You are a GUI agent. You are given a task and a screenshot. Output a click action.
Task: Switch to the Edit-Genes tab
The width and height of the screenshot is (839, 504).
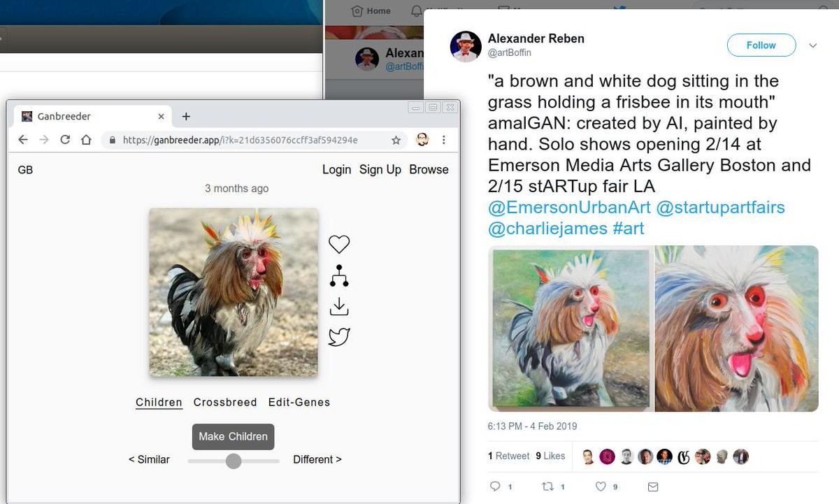(x=299, y=402)
